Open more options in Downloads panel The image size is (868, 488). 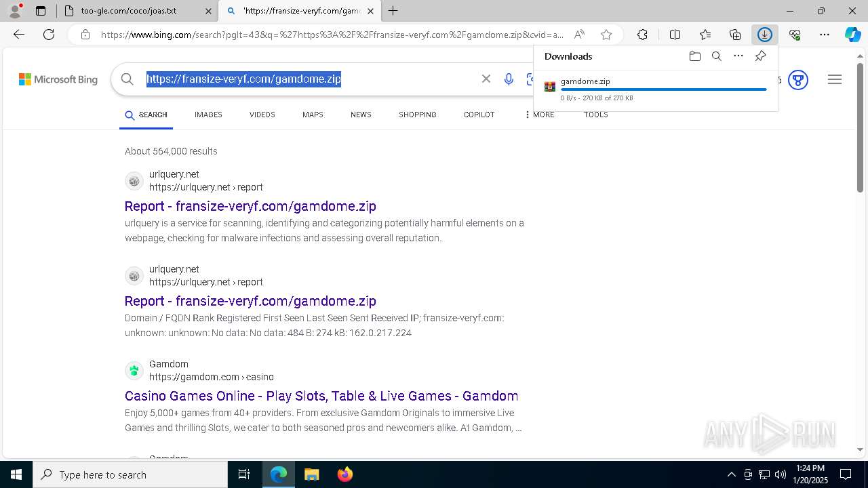click(x=738, y=56)
